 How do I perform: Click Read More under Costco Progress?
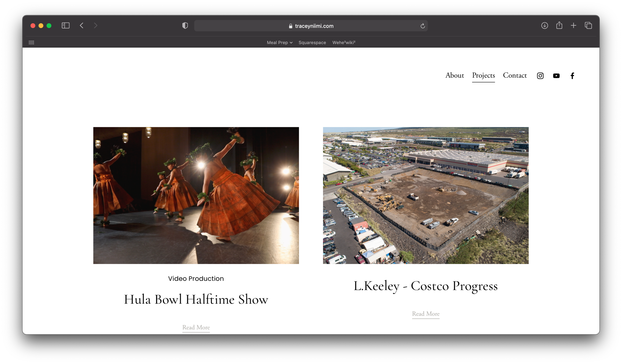click(425, 314)
